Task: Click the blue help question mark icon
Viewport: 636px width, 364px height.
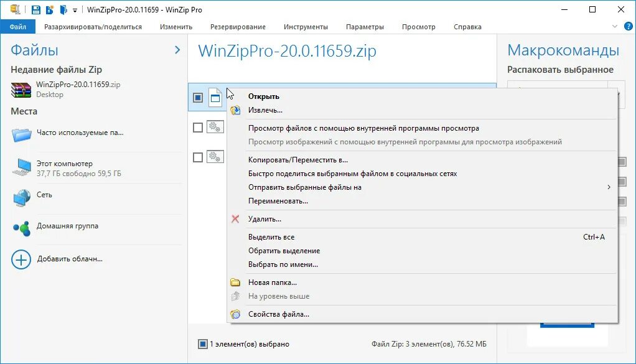Action: tap(629, 26)
